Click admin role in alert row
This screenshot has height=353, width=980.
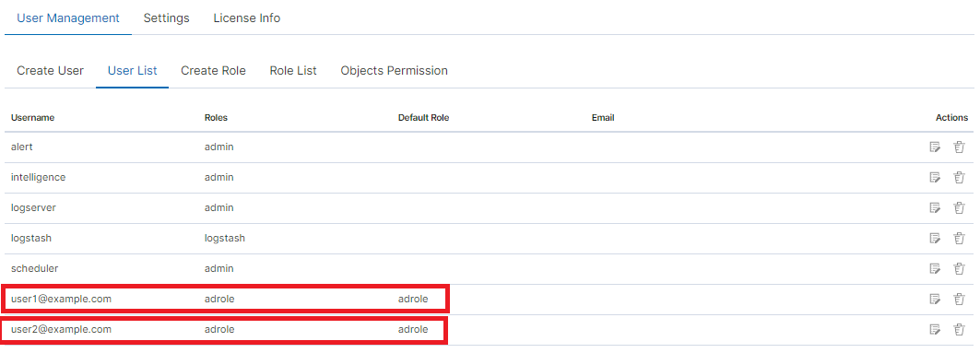pos(218,147)
